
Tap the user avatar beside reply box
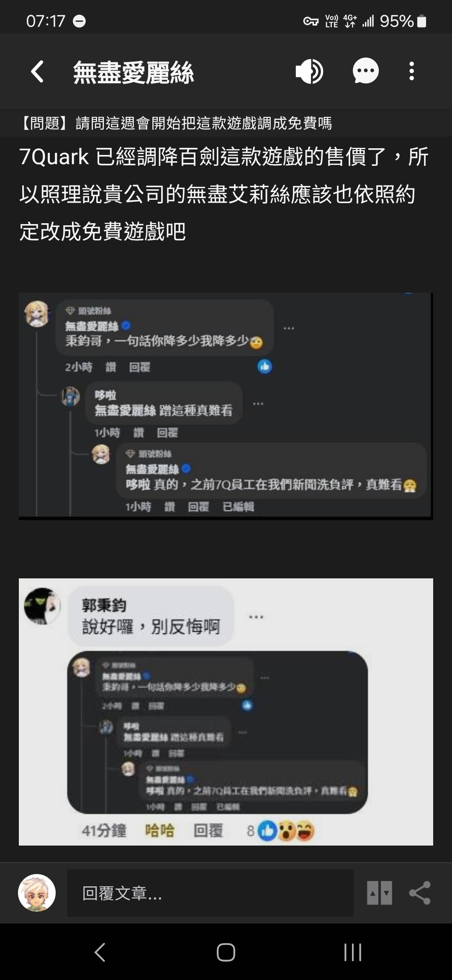37,893
